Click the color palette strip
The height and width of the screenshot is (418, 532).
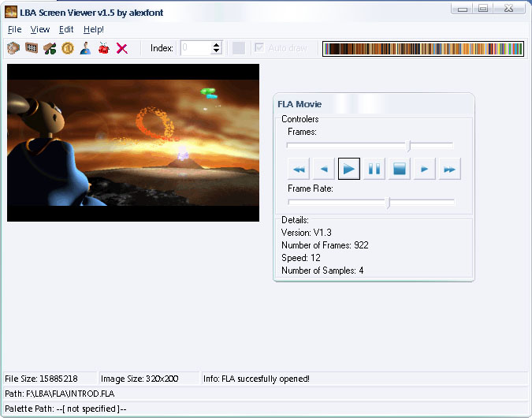(x=423, y=49)
